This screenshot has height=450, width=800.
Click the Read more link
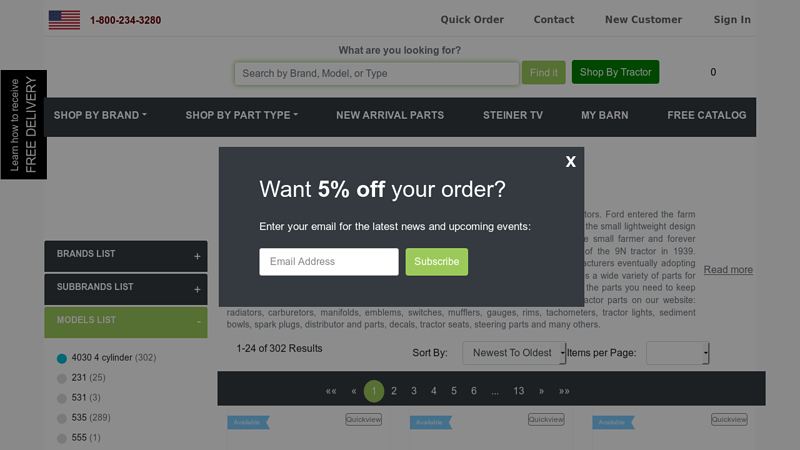click(728, 269)
